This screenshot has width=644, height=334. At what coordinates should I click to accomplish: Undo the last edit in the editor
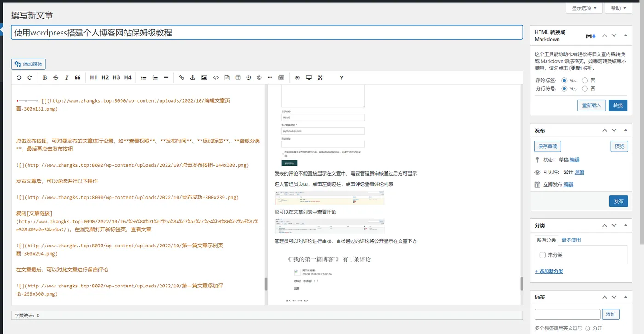(x=19, y=77)
